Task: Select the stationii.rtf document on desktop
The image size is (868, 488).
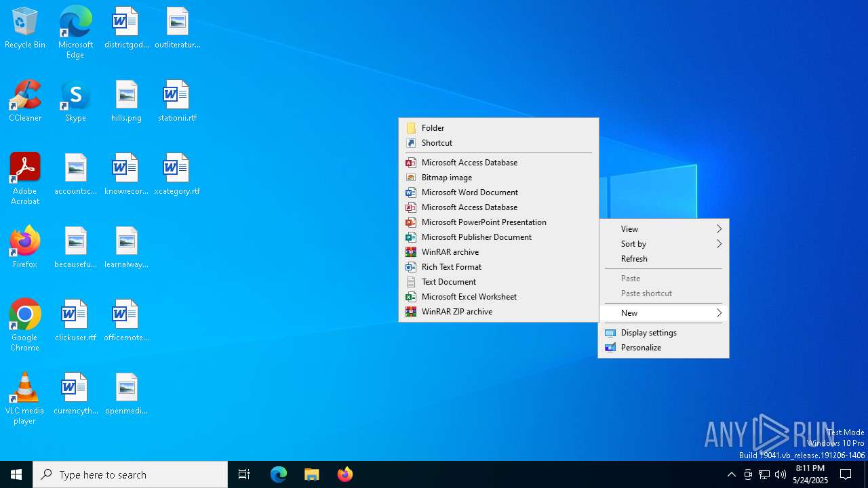Action: point(177,102)
